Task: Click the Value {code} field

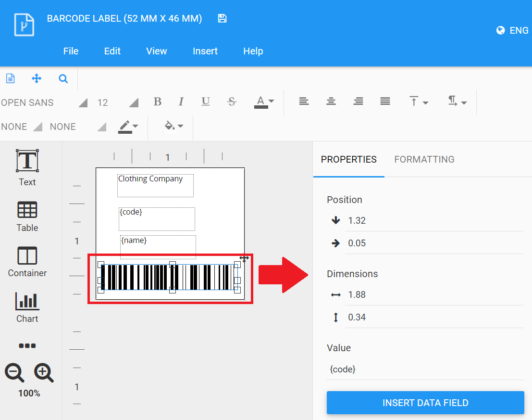Action: tap(425, 369)
